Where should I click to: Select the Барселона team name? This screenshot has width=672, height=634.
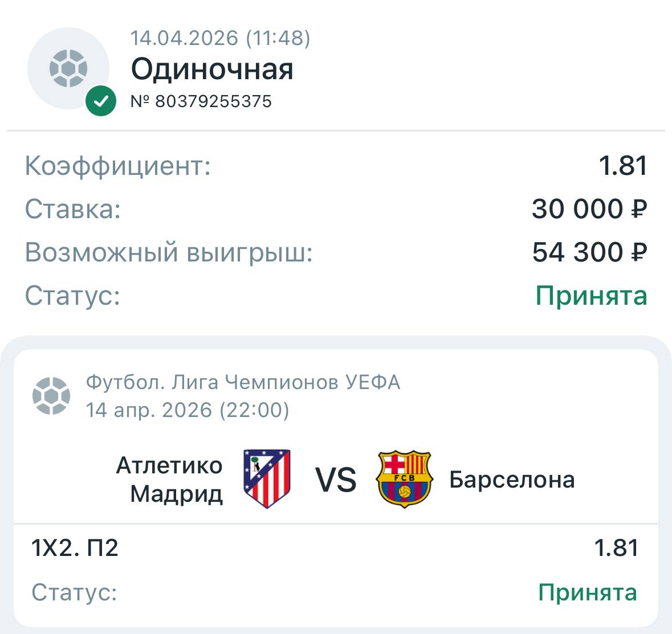[x=512, y=480]
